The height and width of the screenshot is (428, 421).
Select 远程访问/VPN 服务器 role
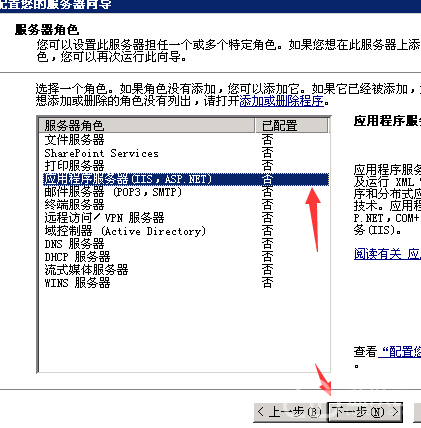point(104,218)
